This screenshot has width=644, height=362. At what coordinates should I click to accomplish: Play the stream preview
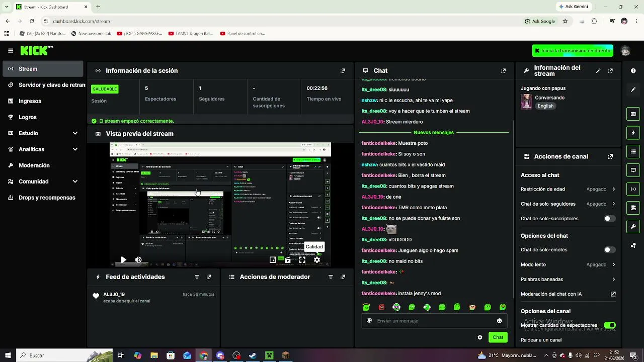click(x=123, y=260)
